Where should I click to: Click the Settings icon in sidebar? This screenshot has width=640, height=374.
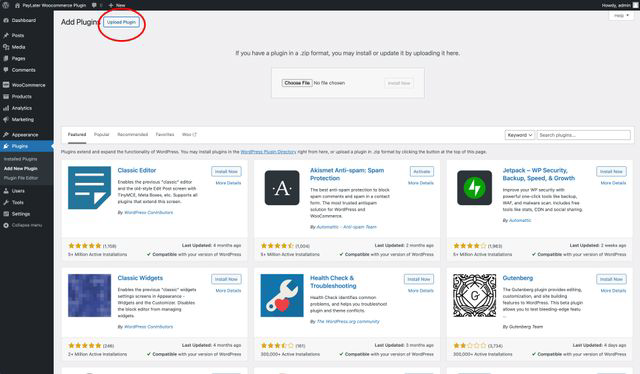(6, 214)
